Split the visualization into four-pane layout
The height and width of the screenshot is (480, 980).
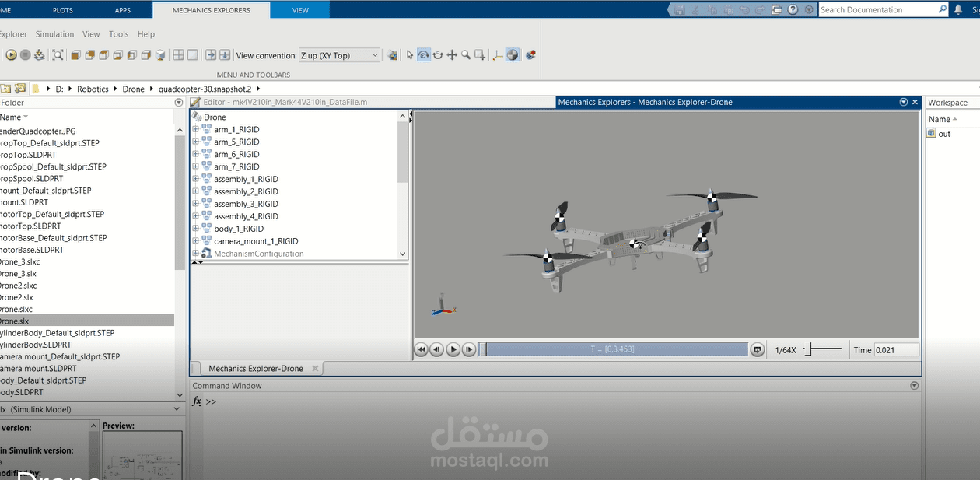point(178,55)
